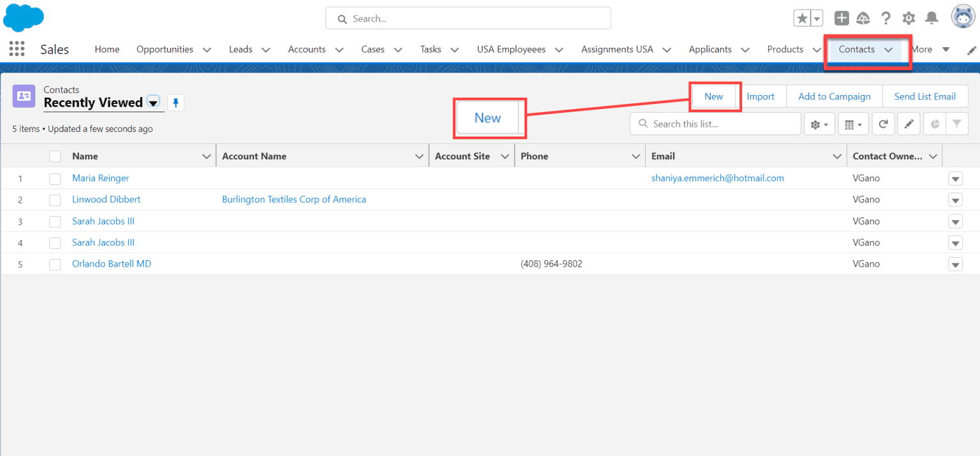Screen dimensions: 980x456
Task: Open inline edit with the pencil icon
Action: coord(909,123)
